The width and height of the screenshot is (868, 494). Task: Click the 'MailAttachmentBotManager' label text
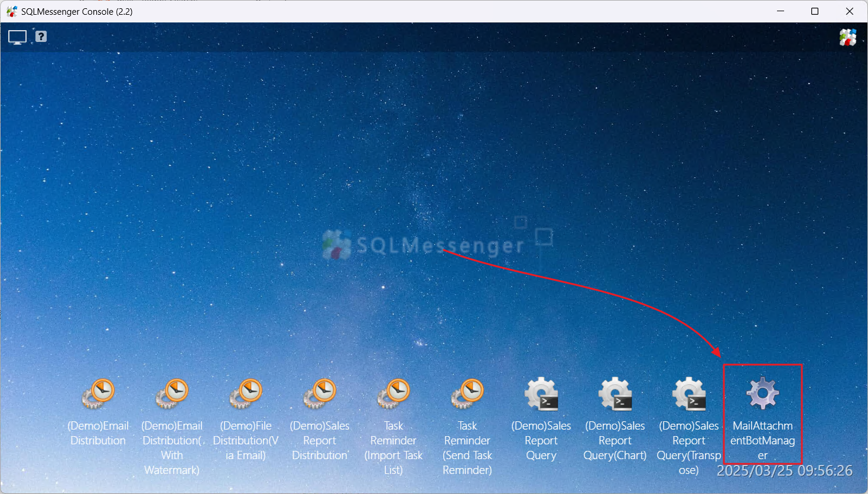pos(763,441)
